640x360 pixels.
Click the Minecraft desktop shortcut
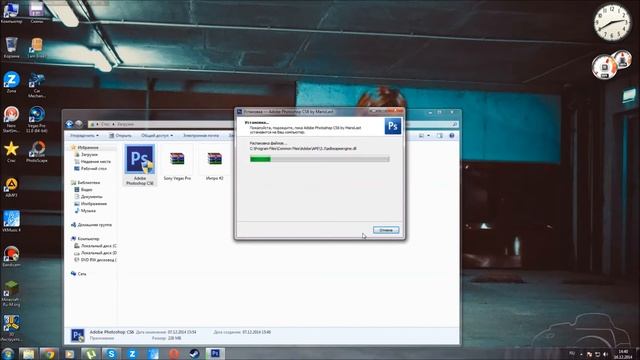[x=11, y=293]
